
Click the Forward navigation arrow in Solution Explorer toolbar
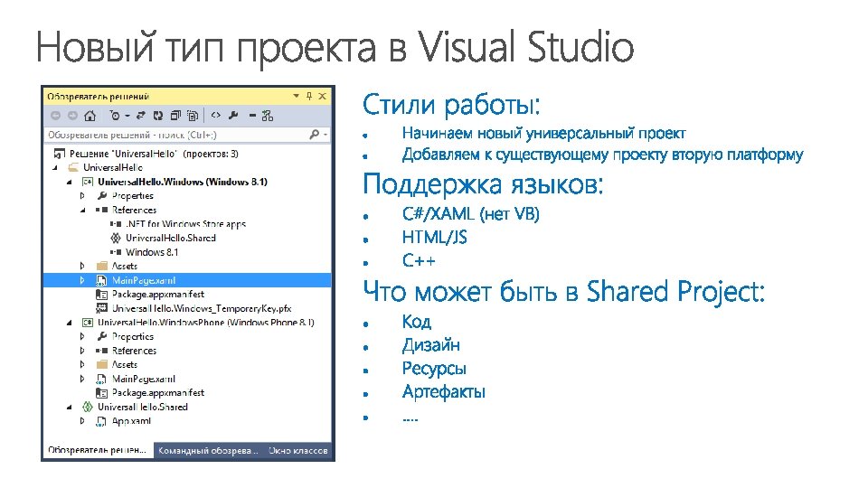pos(72,116)
